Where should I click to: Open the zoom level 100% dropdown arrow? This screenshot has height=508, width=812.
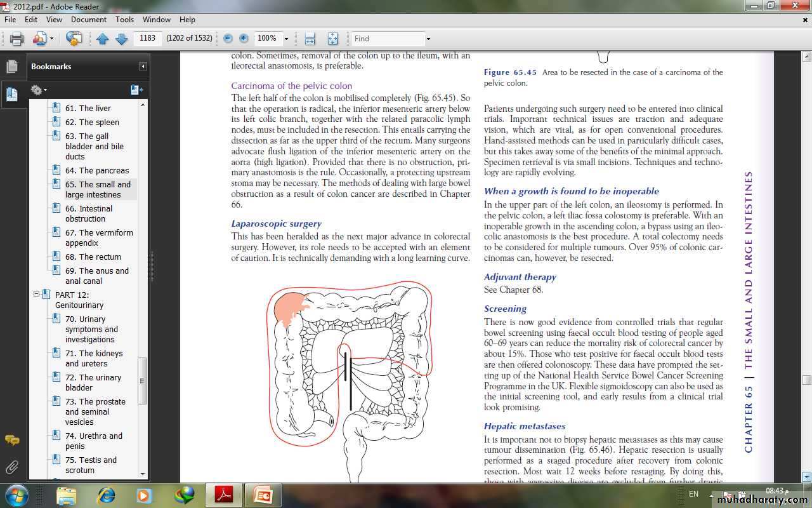point(286,39)
